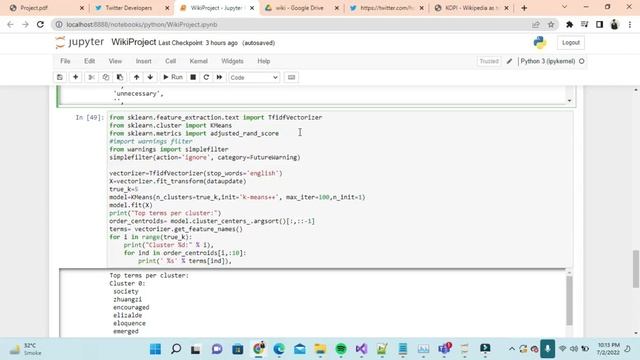Click the Jupyter logo
Image resolution: width=640 pixels, height=360 pixels.
[80, 42]
